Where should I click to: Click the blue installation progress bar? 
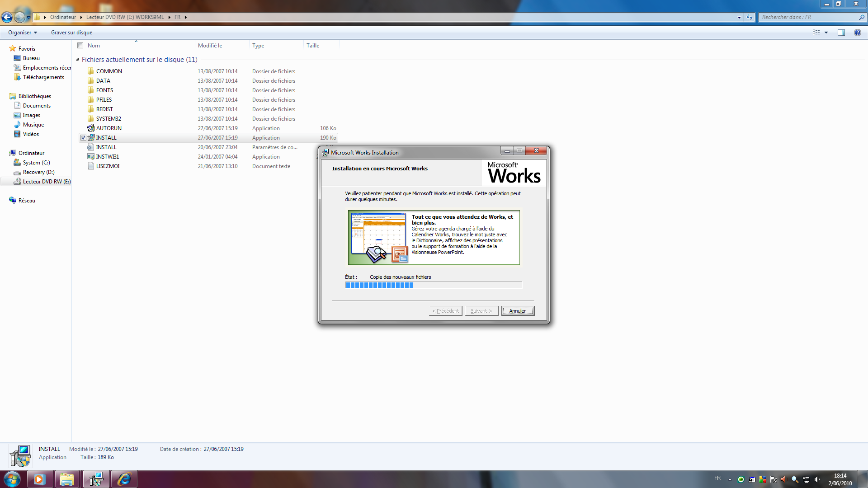coord(433,285)
